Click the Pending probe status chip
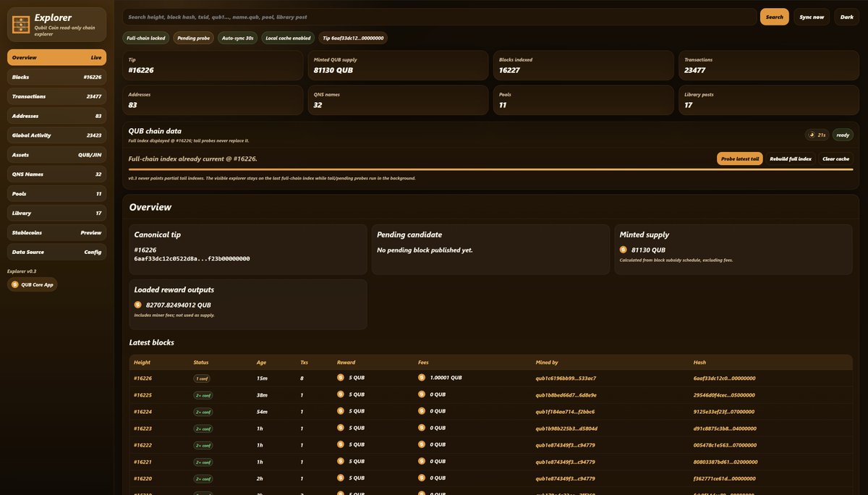Image resolution: width=868 pixels, height=495 pixels. coord(193,38)
